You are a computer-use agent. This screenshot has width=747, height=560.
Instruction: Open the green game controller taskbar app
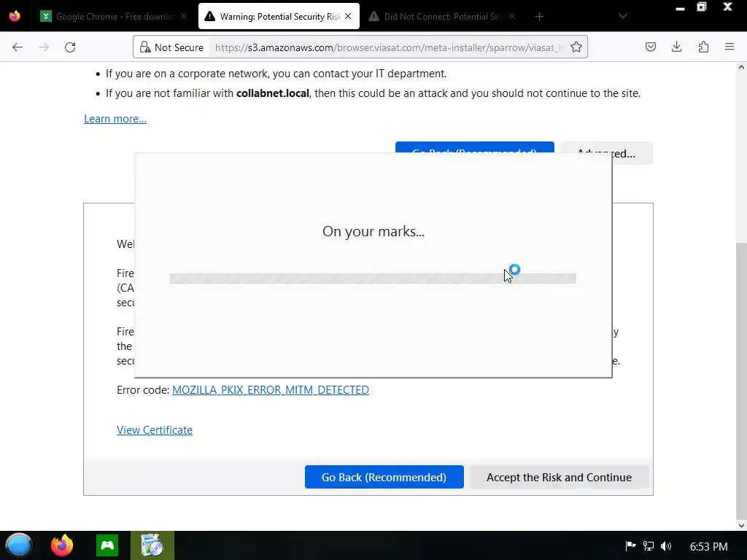[x=107, y=545]
